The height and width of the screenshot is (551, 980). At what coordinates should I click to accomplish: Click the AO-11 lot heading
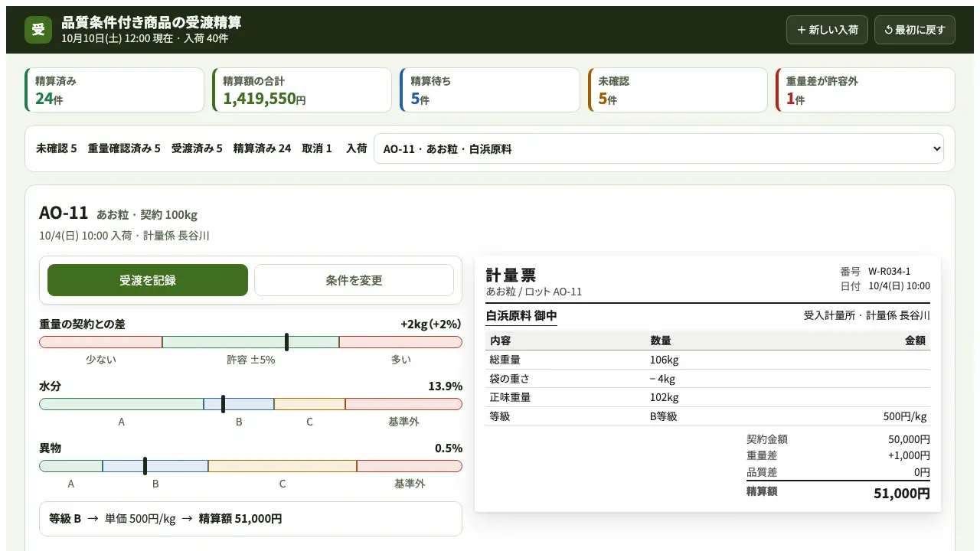[x=64, y=213]
